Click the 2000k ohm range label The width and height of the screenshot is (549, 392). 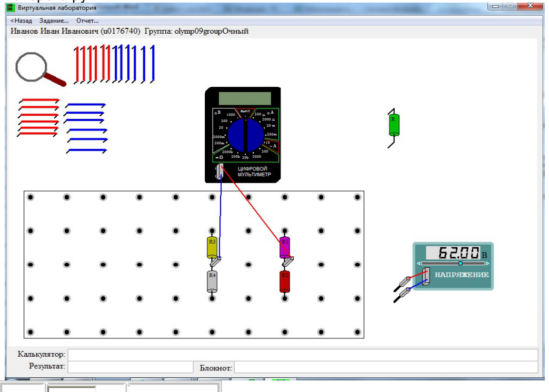click(x=227, y=152)
